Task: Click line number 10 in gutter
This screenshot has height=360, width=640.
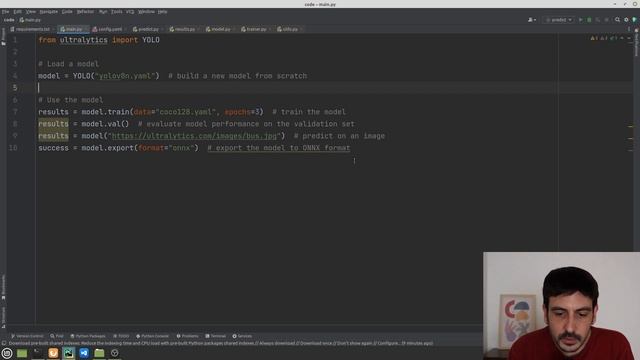Action: 13,148
